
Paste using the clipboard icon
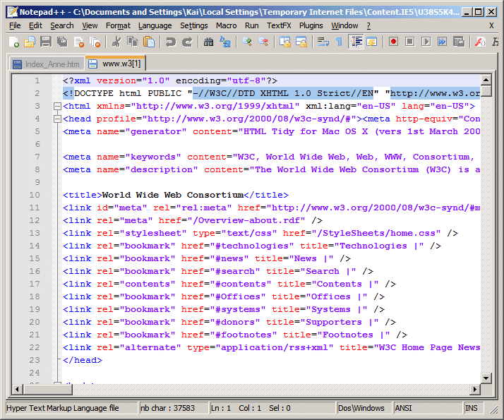(149, 42)
